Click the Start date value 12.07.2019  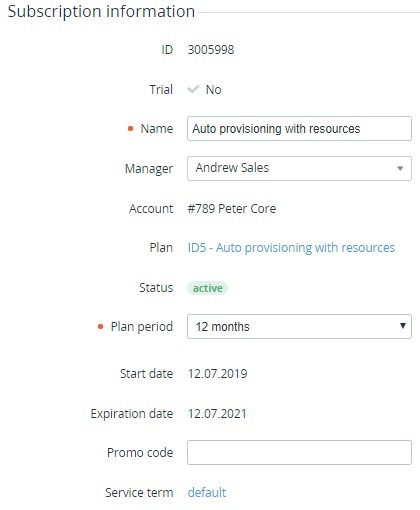pos(217,374)
